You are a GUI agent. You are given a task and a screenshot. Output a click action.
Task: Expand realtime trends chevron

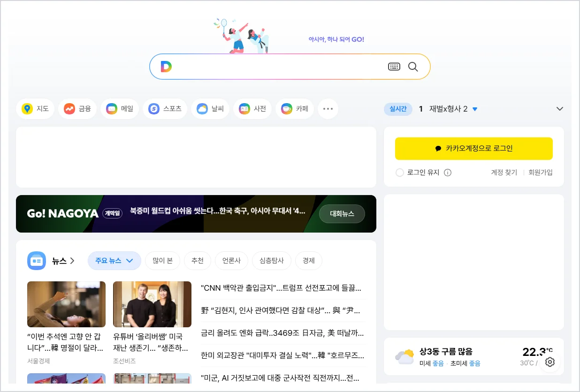pyautogui.click(x=559, y=109)
